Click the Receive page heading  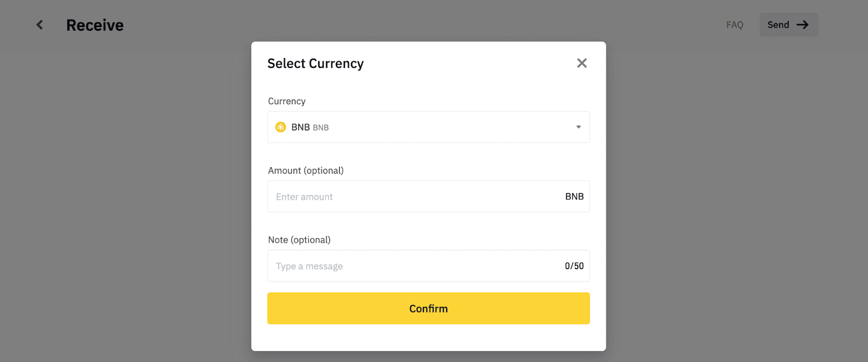click(95, 25)
